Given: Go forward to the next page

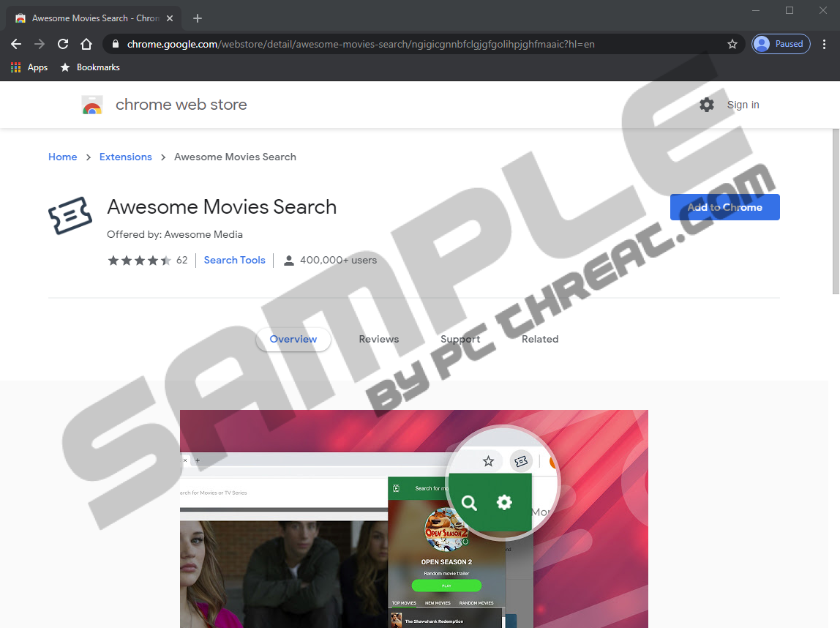Looking at the screenshot, I should point(40,44).
